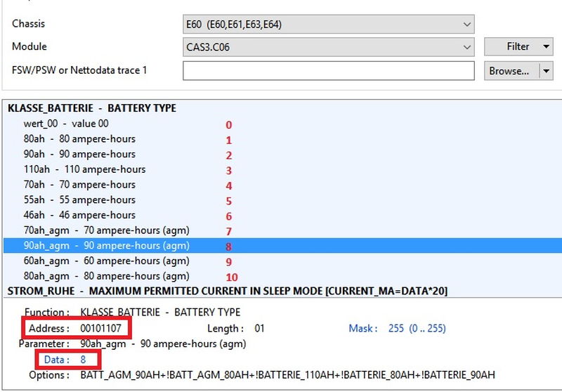
Task: Select the wert_00 value 00 entry
Action: tap(66, 124)
